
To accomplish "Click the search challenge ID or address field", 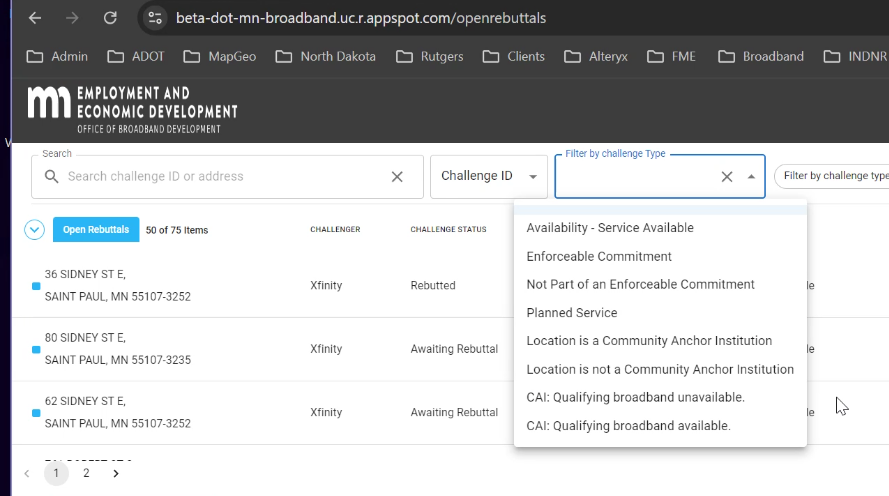I will [220, 177].
